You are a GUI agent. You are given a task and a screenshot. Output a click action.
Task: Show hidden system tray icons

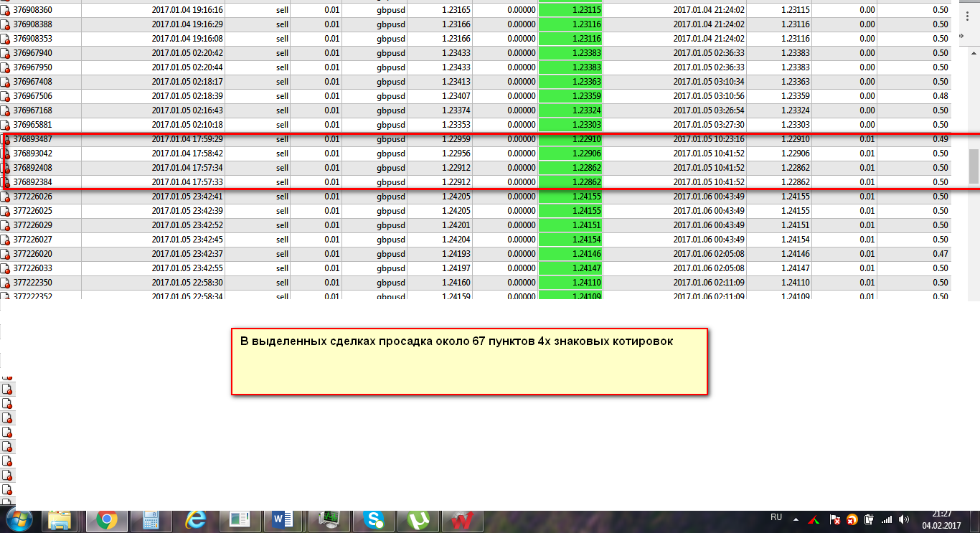point(796,519)
